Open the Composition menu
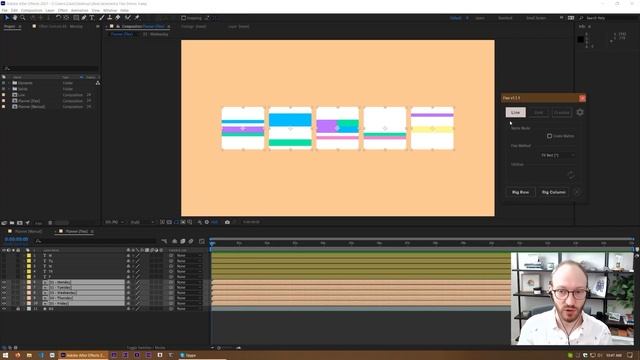The height and width of the screenshot is (360, 640). click(x=31, y=10)
